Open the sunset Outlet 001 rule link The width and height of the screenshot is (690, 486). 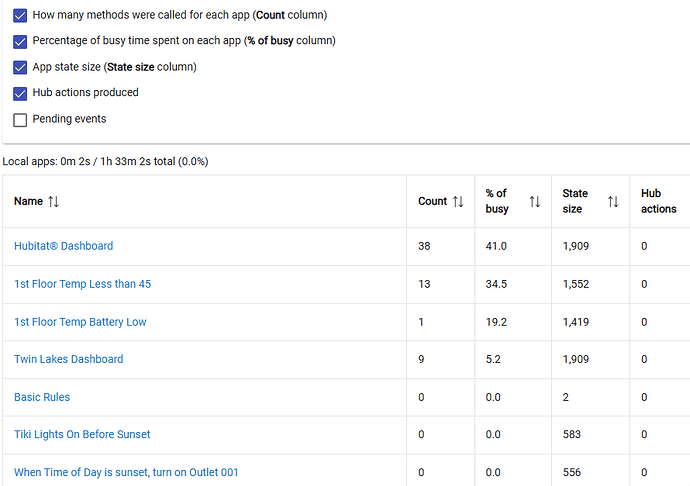coord(126,472)
